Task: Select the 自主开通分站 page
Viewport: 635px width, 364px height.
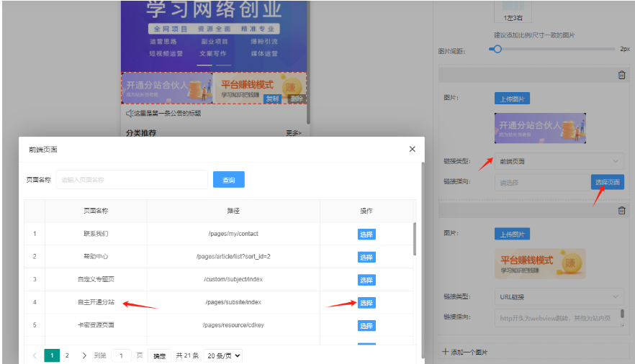Action: (x=366, y=303)
